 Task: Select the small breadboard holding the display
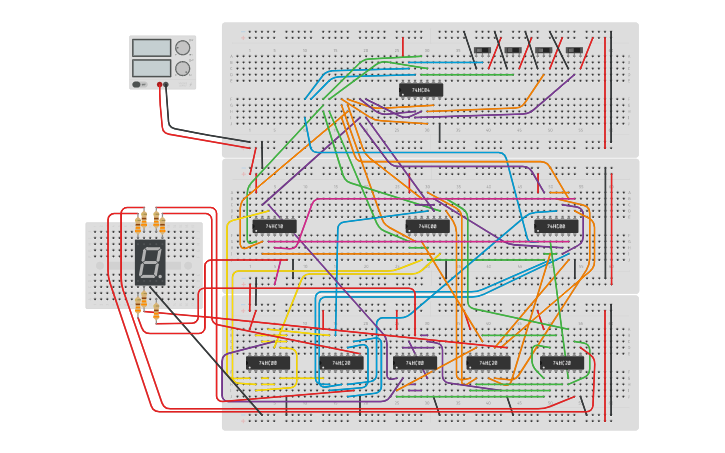point(144,265)
